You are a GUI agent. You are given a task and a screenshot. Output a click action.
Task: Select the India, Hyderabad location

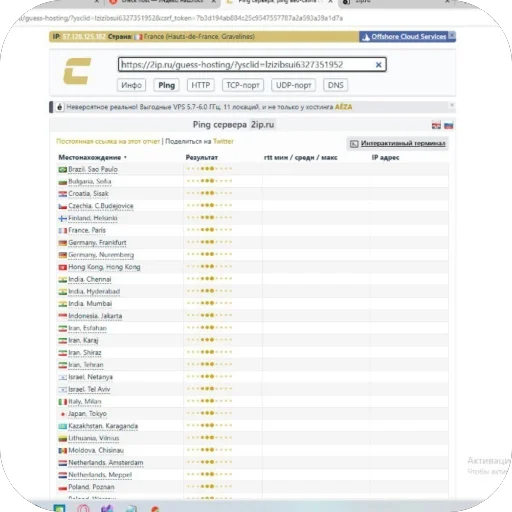click(94, 292)
